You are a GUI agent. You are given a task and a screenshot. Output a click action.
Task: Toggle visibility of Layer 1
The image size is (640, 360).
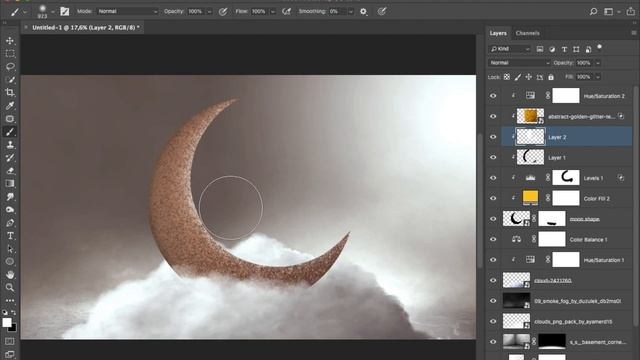tap(493, 157)
